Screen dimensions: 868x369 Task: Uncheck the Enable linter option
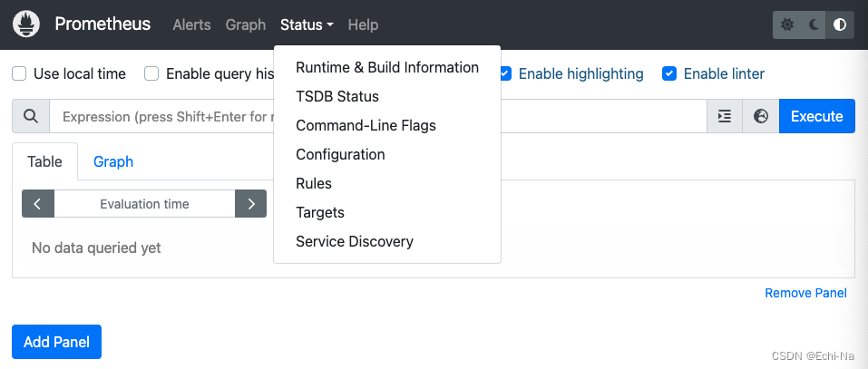coord(670,74)
